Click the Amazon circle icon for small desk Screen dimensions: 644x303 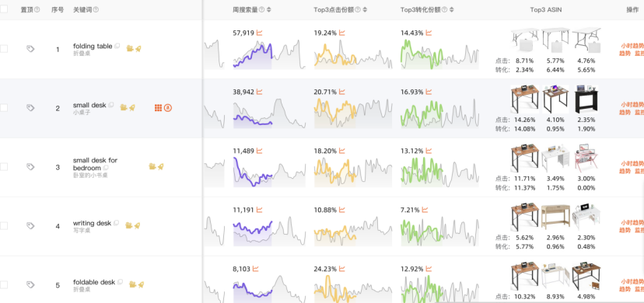click(x=167, y=108)
